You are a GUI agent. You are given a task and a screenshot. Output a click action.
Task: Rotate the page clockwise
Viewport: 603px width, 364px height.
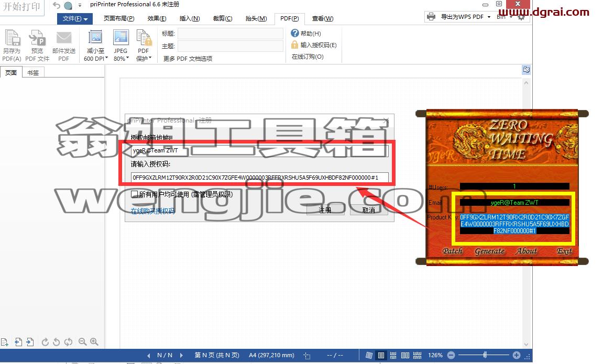tap(45, 341)
